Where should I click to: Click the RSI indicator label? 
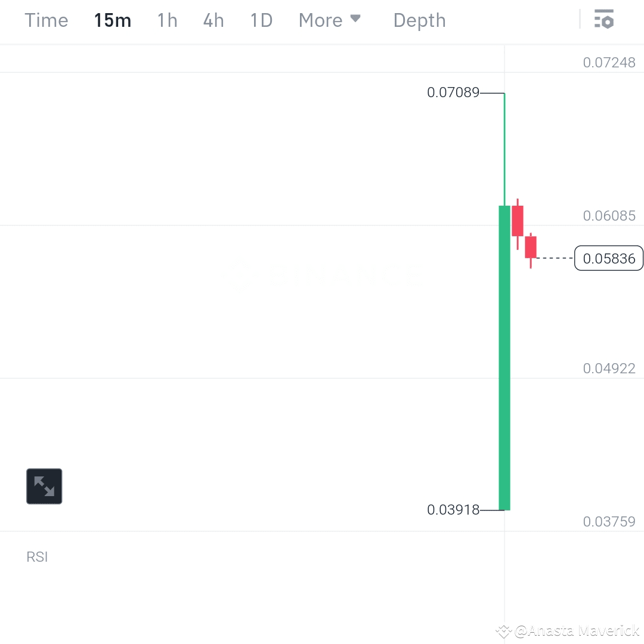click(37, 556)
